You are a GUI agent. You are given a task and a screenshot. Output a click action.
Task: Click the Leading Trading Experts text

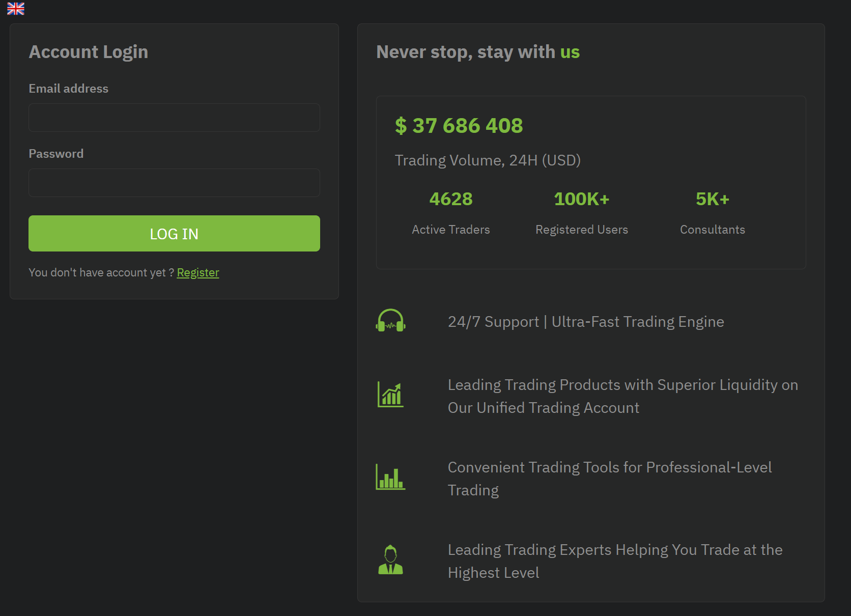pyautogui.click(x=615, y=561)
